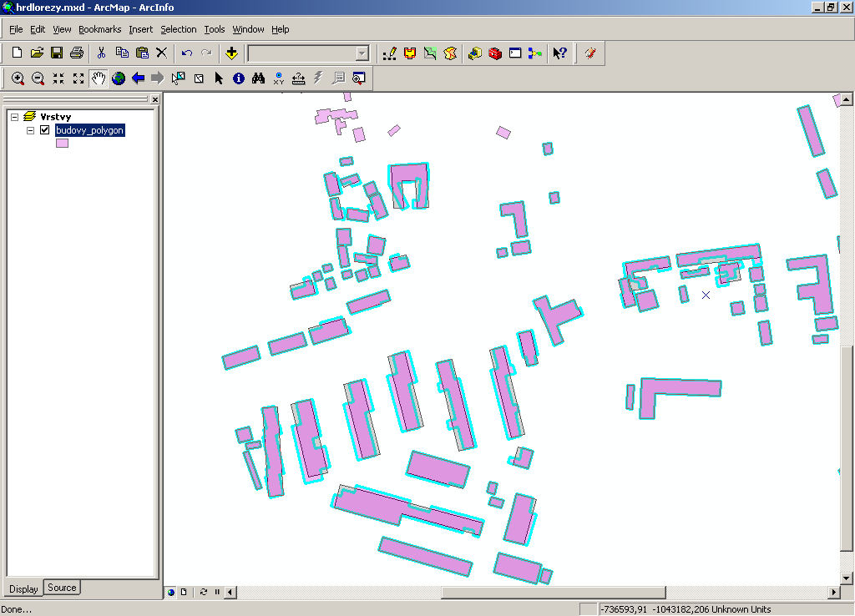Switch to the Source tab
Image resolution: width=855 pixels, height=616 pixels.
tap(62, 588)
